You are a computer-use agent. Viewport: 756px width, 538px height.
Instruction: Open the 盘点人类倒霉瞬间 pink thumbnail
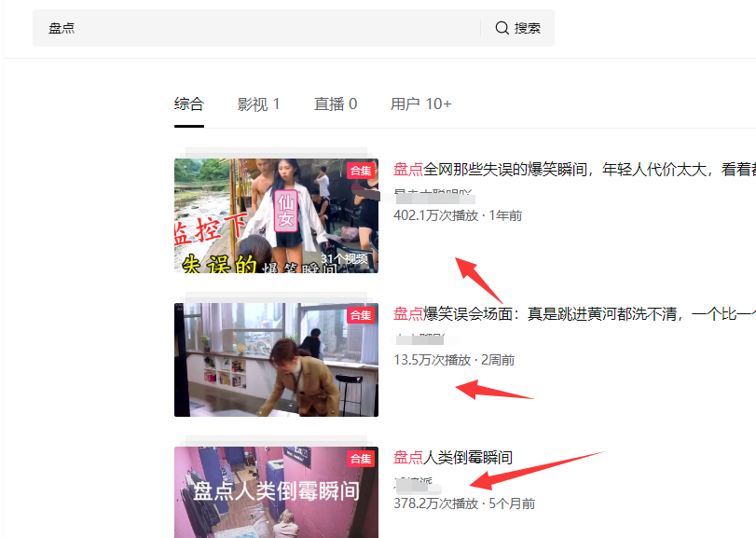tap(276, 492)
